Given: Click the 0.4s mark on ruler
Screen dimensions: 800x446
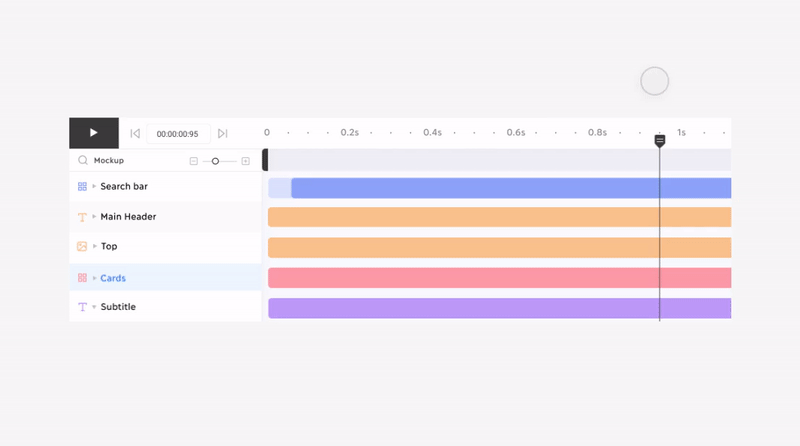Looking at the screenshot, I should 433,133.
